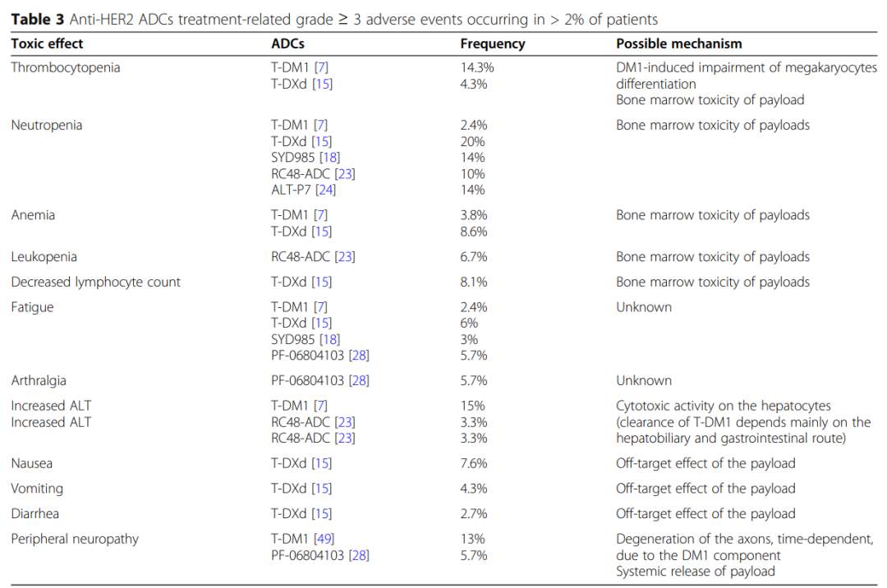
Task: Click the "Toxic effect" column header
Action: 47,44
